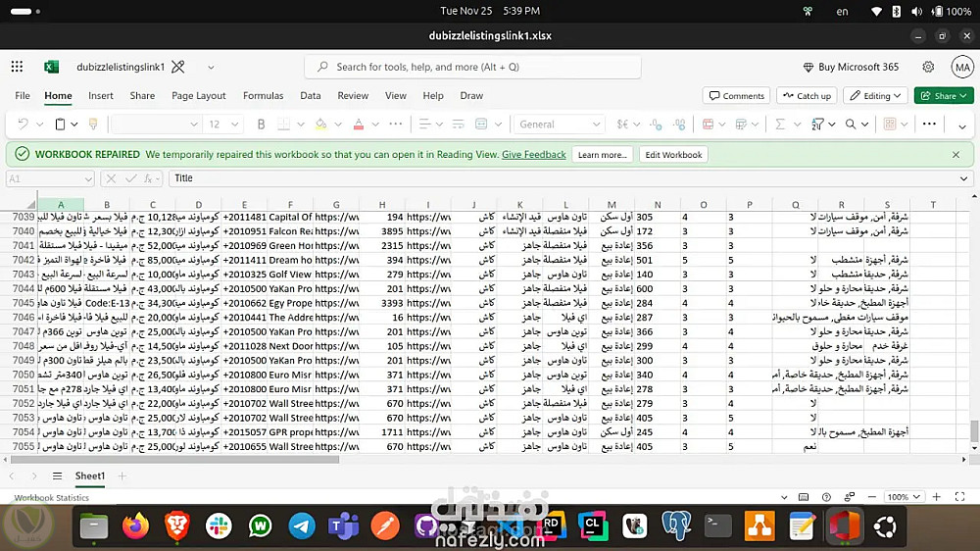The width and height of the screenshot is (980, 551).
Task: Click the Conditional Formatting icon
Action: click(709, 124)
